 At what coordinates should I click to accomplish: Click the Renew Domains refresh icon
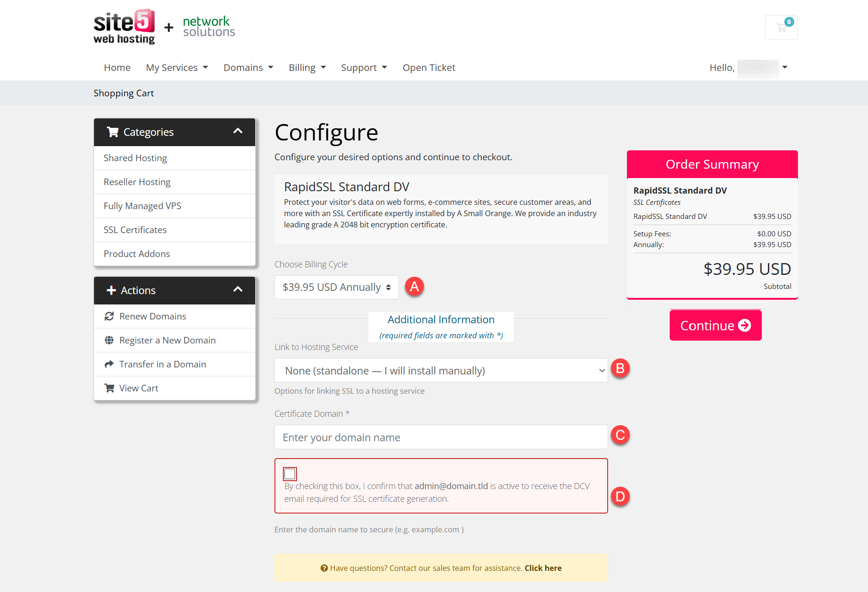tap(109, 316)
